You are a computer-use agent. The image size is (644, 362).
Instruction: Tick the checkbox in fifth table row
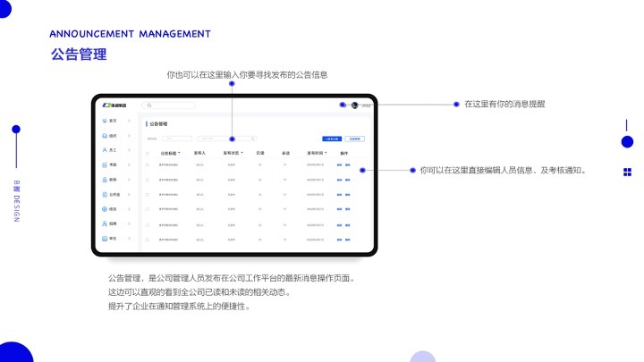(x=148, y=225)
